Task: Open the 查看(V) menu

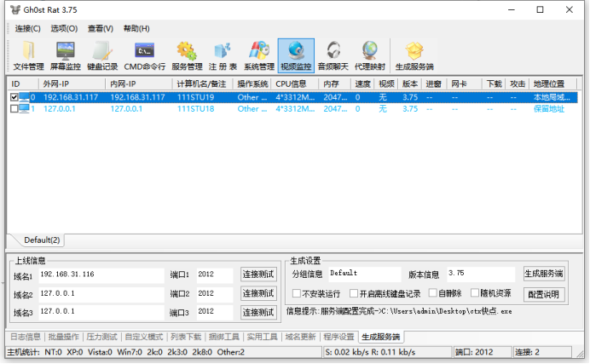Action: point(101,29)
